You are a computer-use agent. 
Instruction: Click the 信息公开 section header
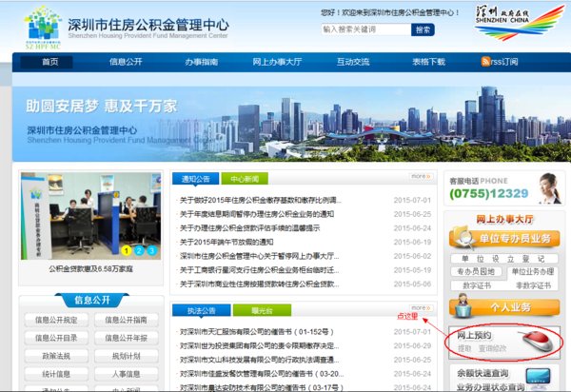(x=91, y=300)
